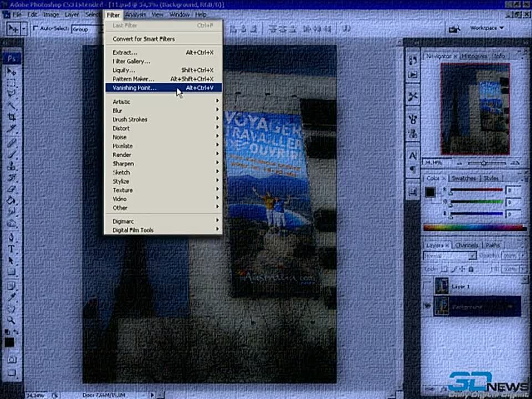Open the Actions play icon in the dock
The image size is (532, 399).
[412, 75]
